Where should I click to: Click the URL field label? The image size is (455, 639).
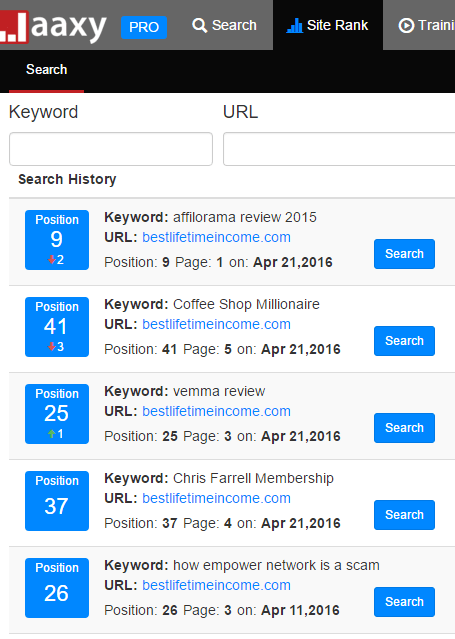[241, 112]
